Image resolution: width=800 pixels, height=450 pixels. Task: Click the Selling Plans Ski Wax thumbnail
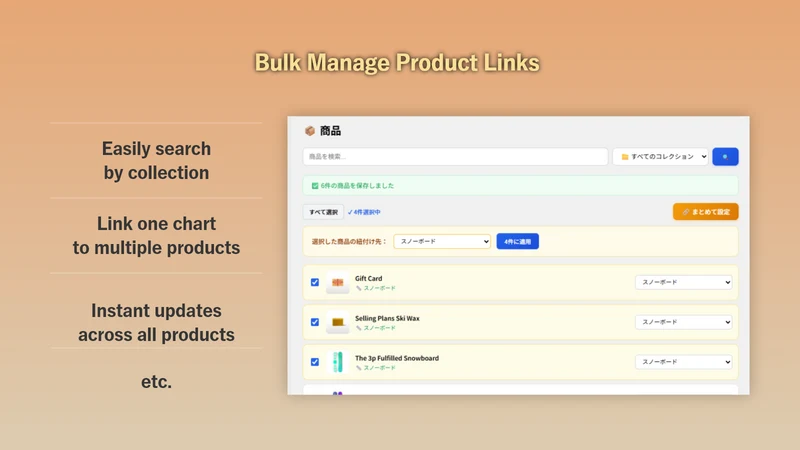(337, 322)
